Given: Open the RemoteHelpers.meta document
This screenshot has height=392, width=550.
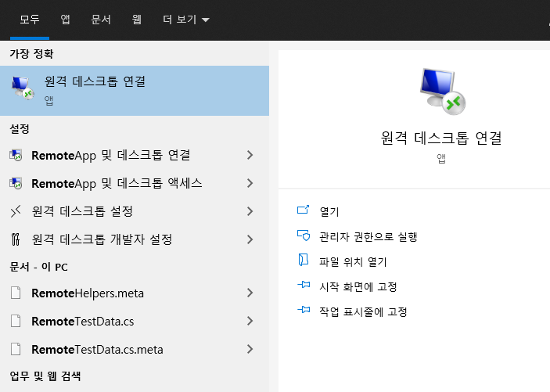Looking at the screenshot, I should pos(135,293).
